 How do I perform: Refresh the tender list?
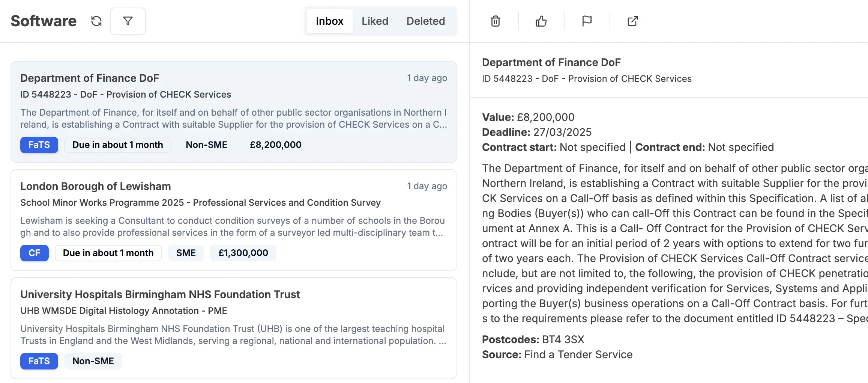96,21
